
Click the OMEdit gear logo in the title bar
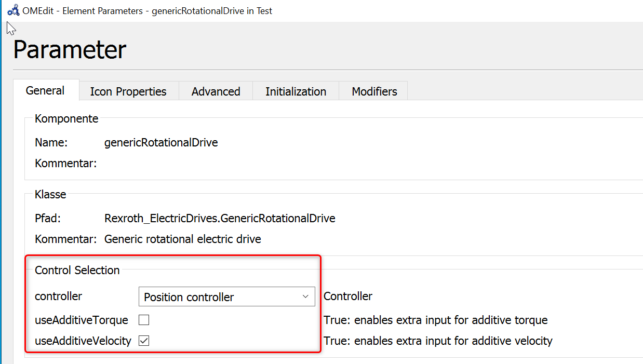click(x=12, y=10)
